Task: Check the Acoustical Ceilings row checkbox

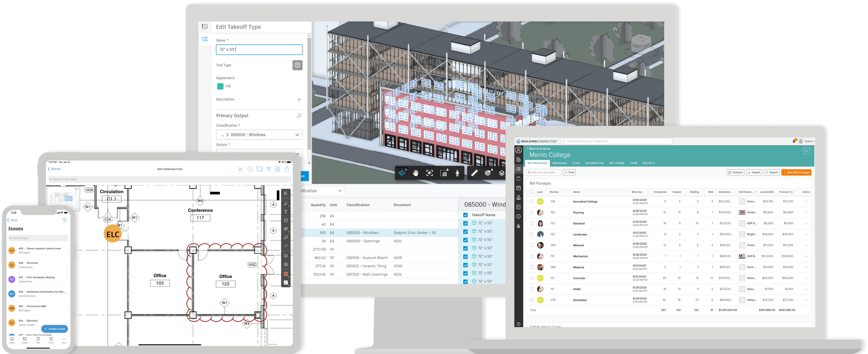Action: coord(532,202)
